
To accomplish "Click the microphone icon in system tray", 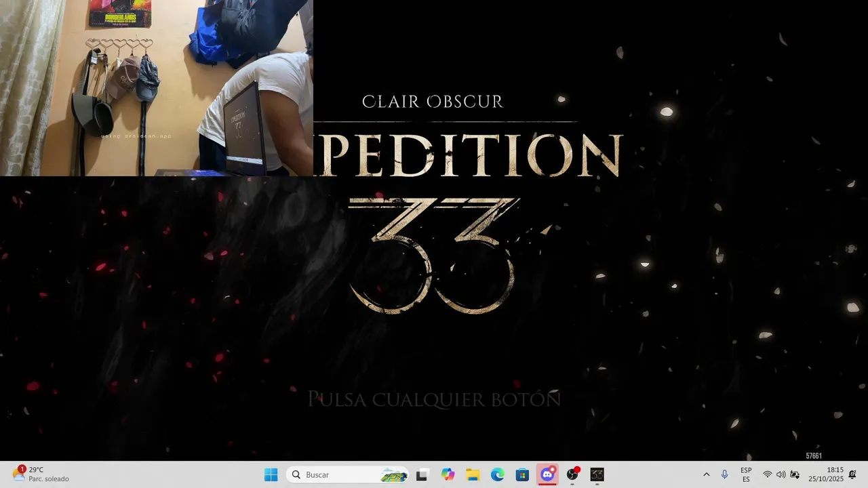I will tap(724, 474).
